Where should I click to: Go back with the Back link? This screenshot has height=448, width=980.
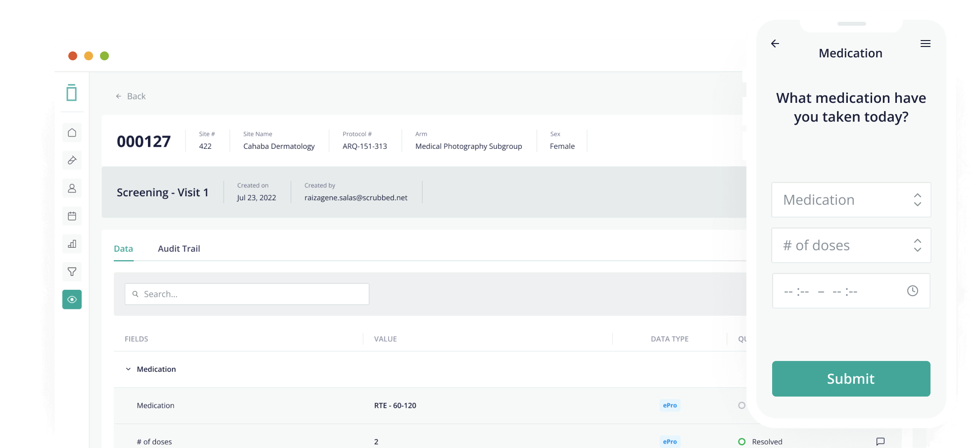[x=131, y=96]
